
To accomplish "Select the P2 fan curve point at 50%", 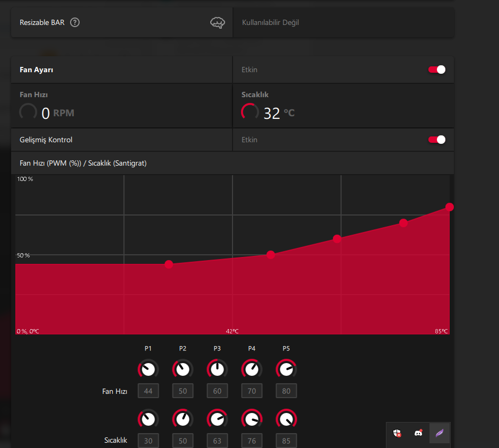I will (271, 255).
